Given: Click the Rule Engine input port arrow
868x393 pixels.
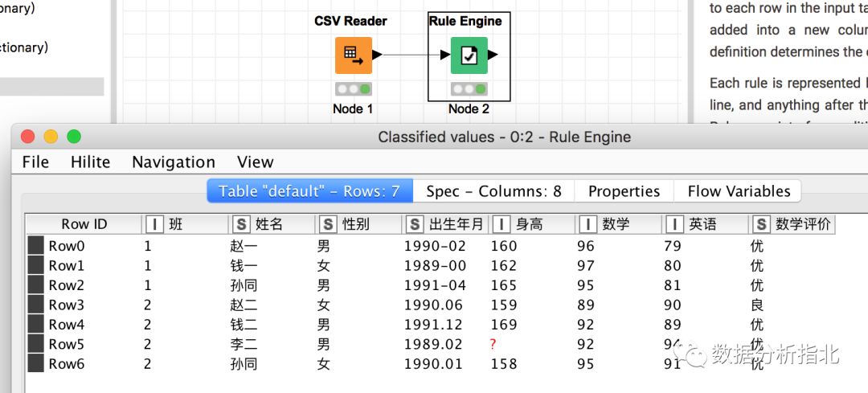Looking at the screenshot, I should coord(445,55).
